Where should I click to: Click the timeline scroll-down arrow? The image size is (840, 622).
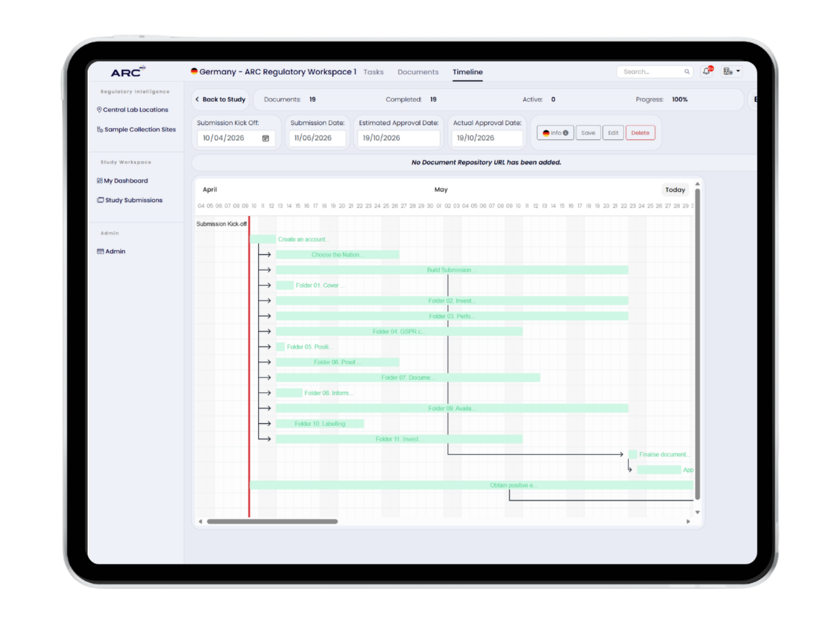(697, 512)
